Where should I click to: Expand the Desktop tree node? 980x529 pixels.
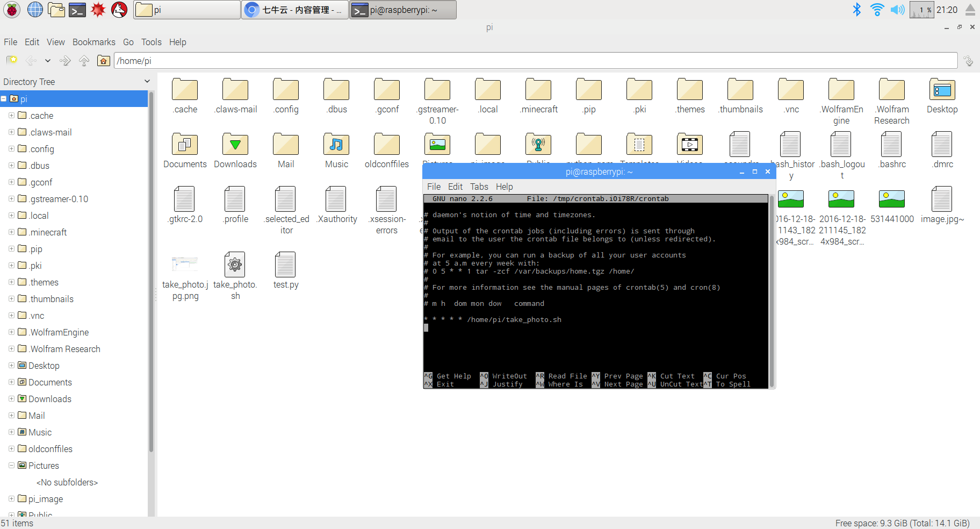click(11, 366)
